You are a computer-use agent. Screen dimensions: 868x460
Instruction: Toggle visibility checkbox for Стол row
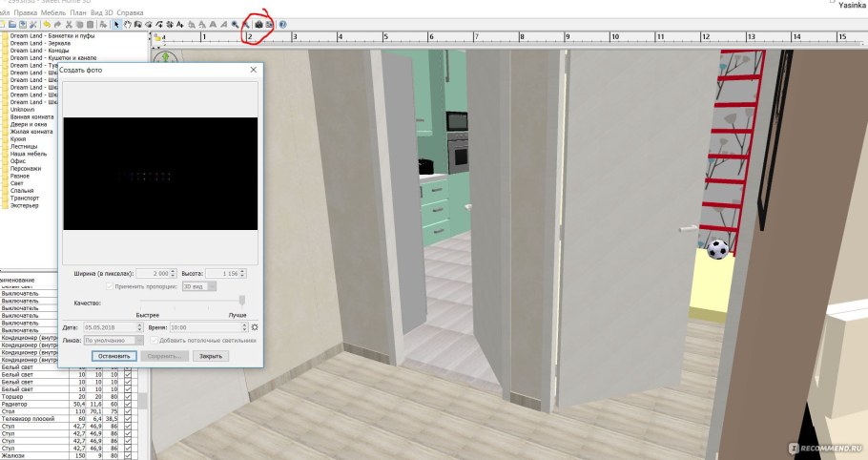click(x=129, y=411)
